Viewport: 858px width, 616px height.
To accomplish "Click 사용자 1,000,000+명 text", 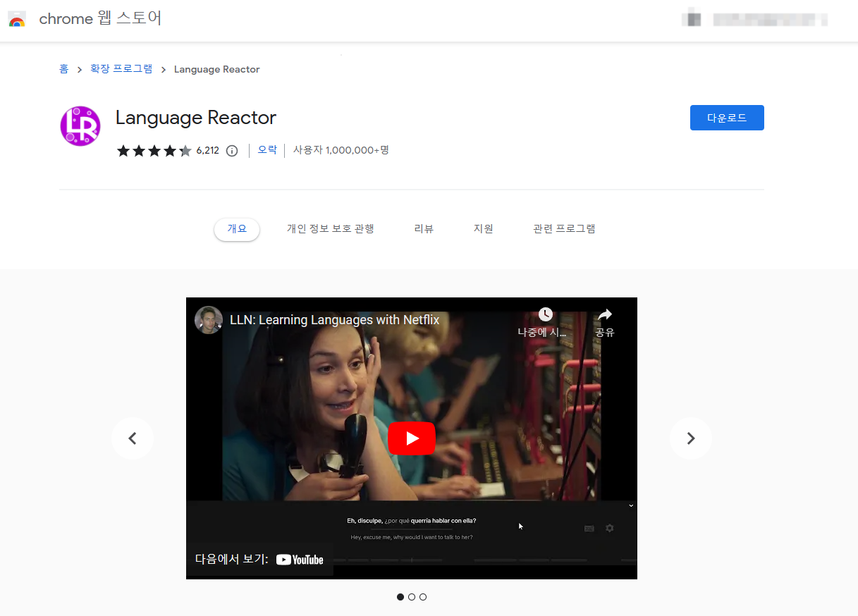I will click(341, 150).
